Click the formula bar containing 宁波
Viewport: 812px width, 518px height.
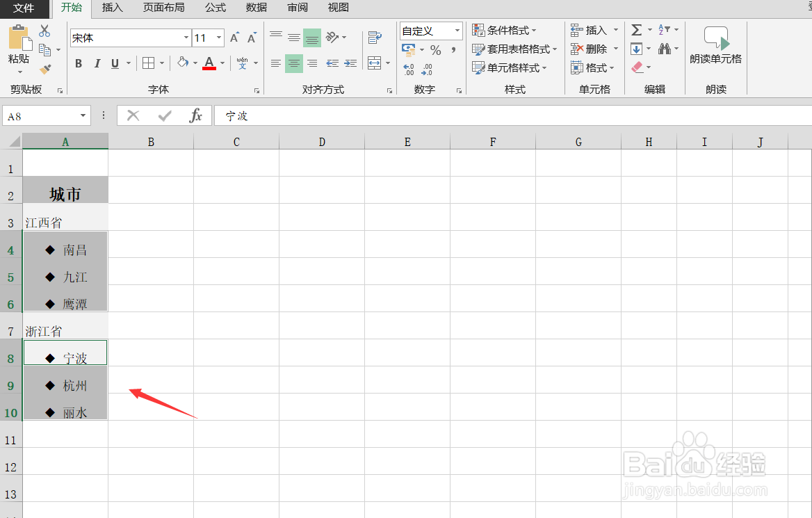512,115
